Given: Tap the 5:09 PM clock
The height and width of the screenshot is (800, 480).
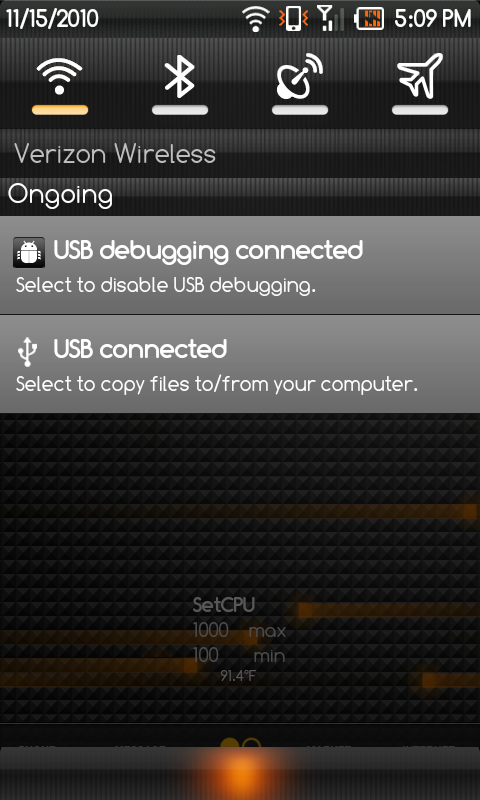Looking at the screenshot, I should pyautogui.click(x=433, y=19).
